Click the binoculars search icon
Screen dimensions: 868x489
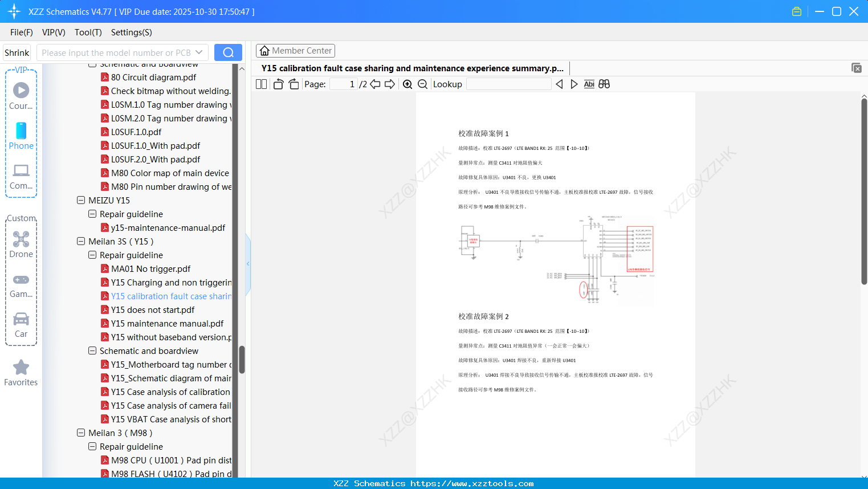604,84
